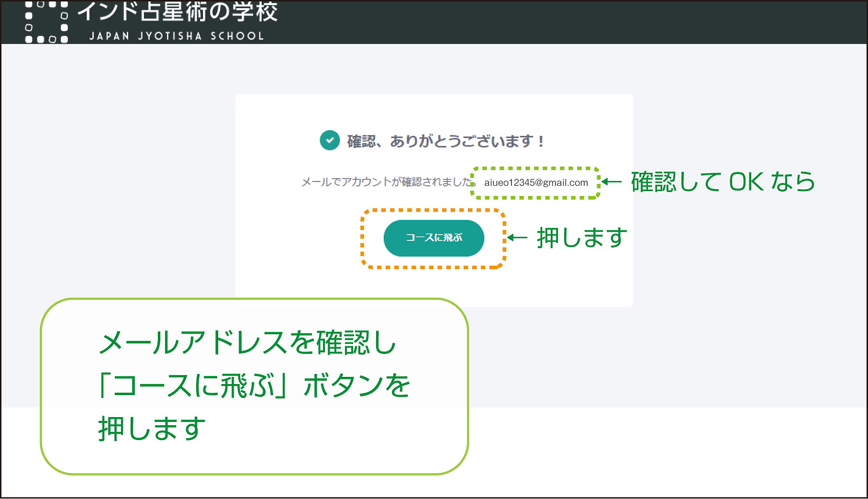868x499 pixels.
Task: Click the コースに飛ぶ button
Action: click(434, 238)
